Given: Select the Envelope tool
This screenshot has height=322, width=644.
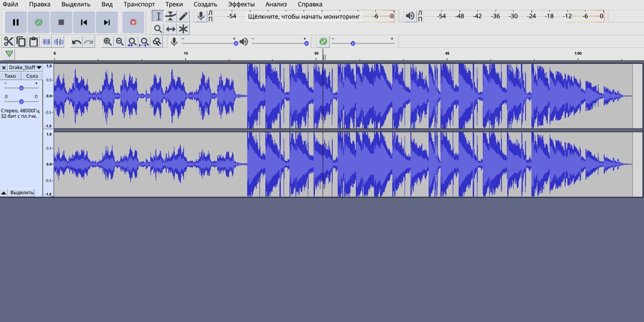Looking at the screenshot, I should coord(171,16).
